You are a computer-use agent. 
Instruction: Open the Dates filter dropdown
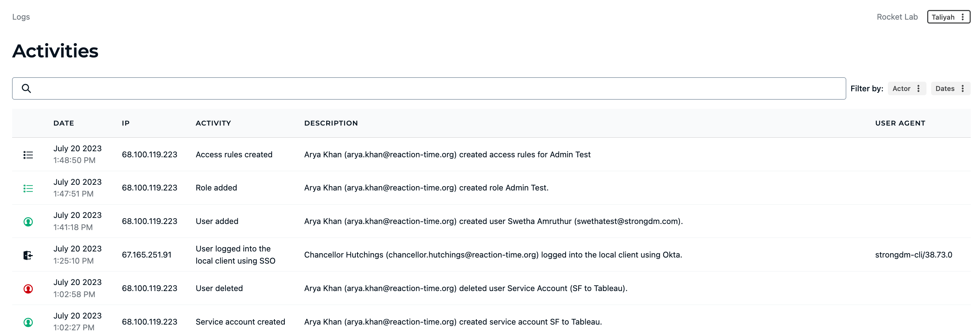(950, 88)
